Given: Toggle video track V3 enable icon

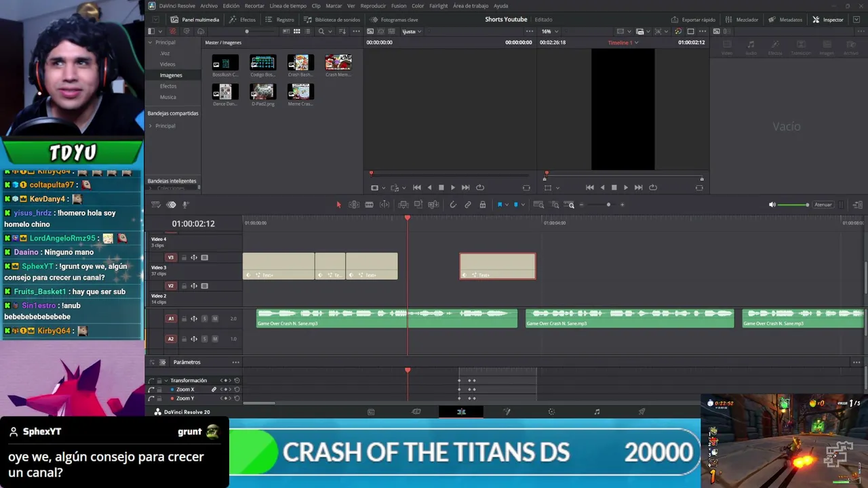Looking at the screenshot, I should [205, 258].
